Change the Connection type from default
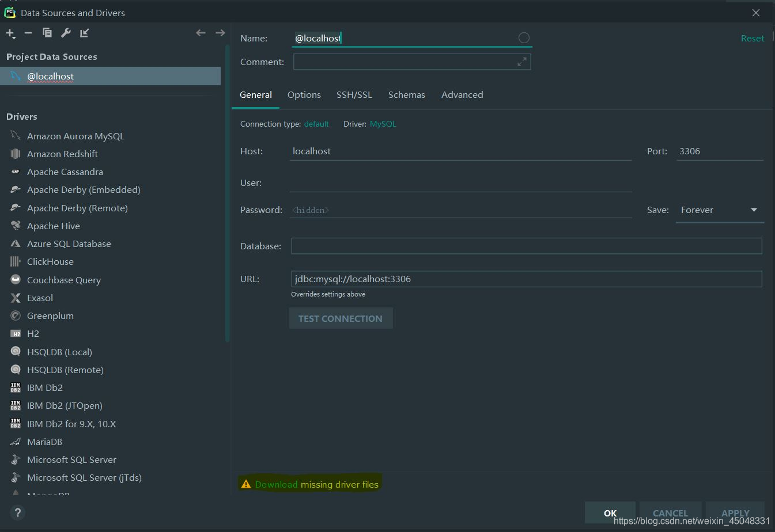 tap(316, 123)
